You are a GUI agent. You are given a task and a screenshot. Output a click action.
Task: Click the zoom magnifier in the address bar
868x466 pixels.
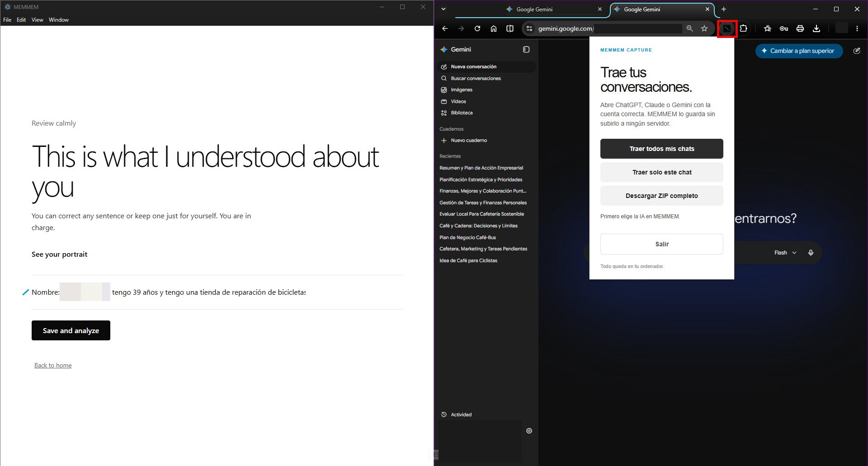(x=689, y=28)
